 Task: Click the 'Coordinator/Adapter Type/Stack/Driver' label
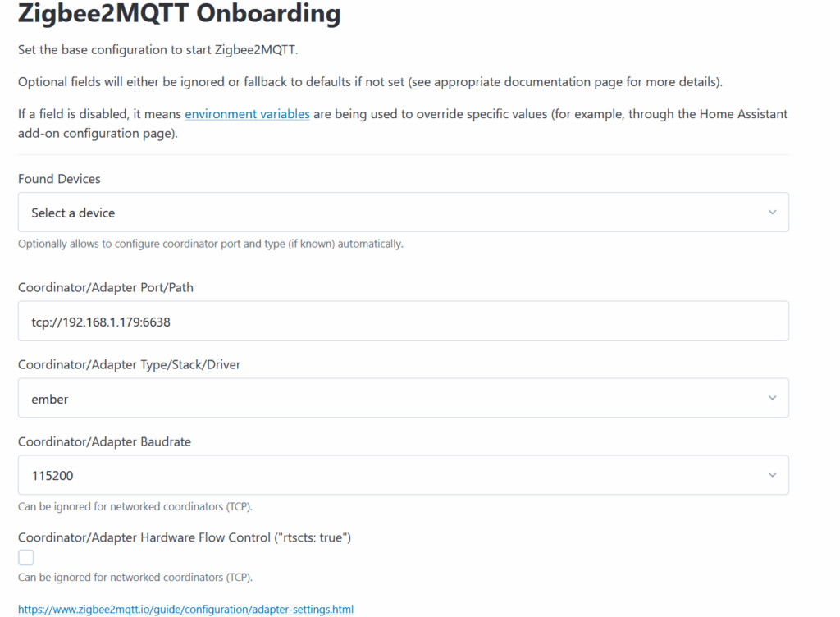(x=129, y=364)
